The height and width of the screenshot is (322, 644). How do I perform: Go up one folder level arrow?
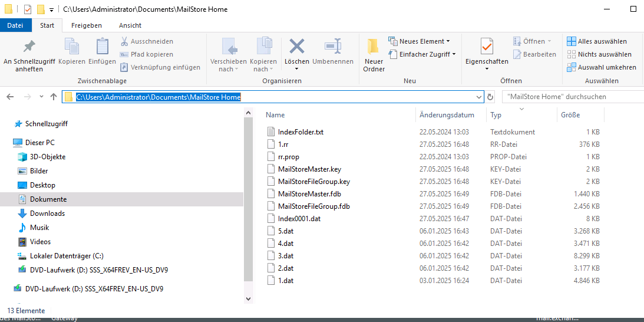tap(54, 97)
